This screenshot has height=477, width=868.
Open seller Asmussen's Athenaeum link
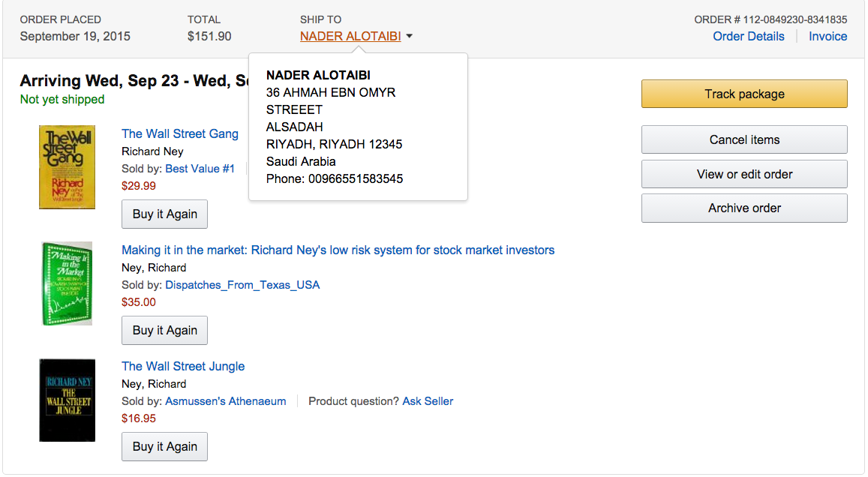225,401
